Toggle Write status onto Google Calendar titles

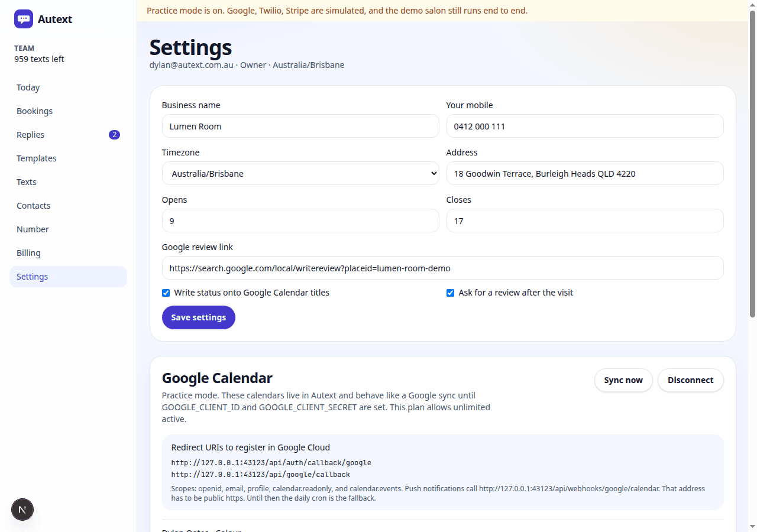(166, 293)
